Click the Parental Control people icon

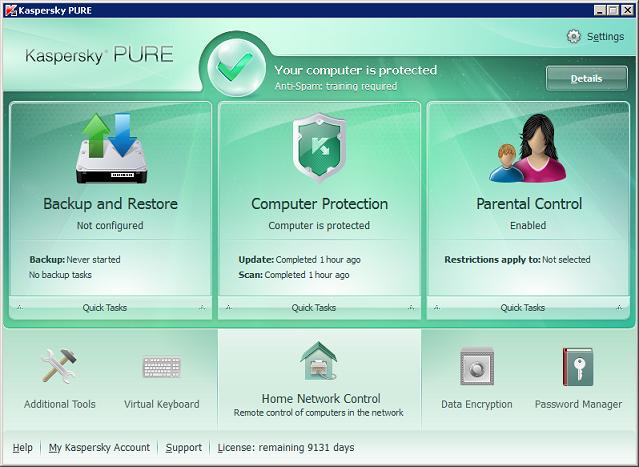tap(528, 148)
